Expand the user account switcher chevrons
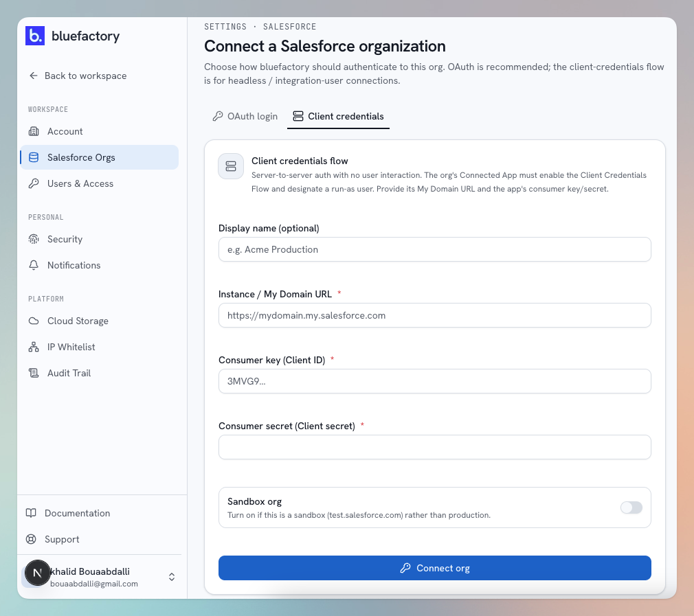This screenshot has width=694, height=616. pyautogui.click(x=172, y=577)
